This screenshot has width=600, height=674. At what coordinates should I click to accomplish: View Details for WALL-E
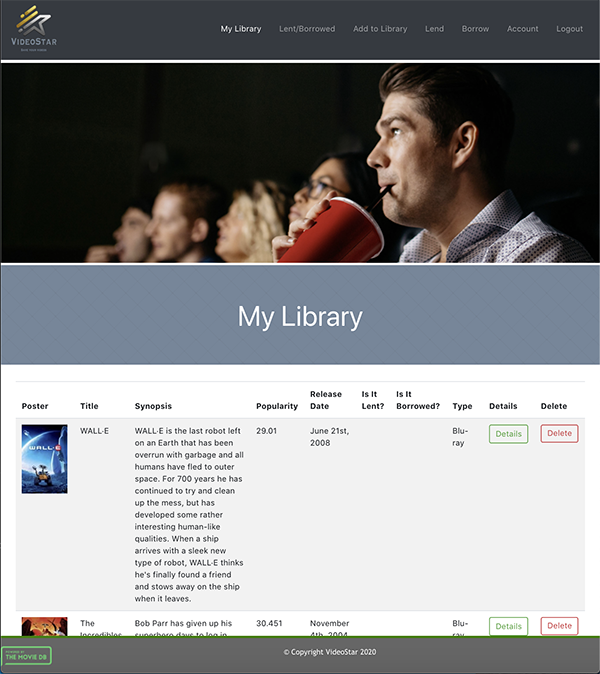coord(508,434)
